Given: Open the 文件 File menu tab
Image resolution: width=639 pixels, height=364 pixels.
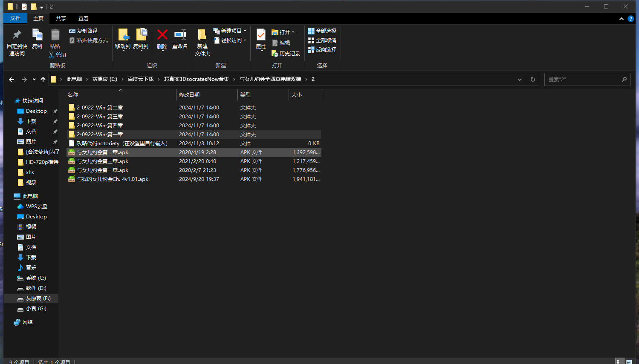Looking at the screenshot, I should tap(15, 18).
